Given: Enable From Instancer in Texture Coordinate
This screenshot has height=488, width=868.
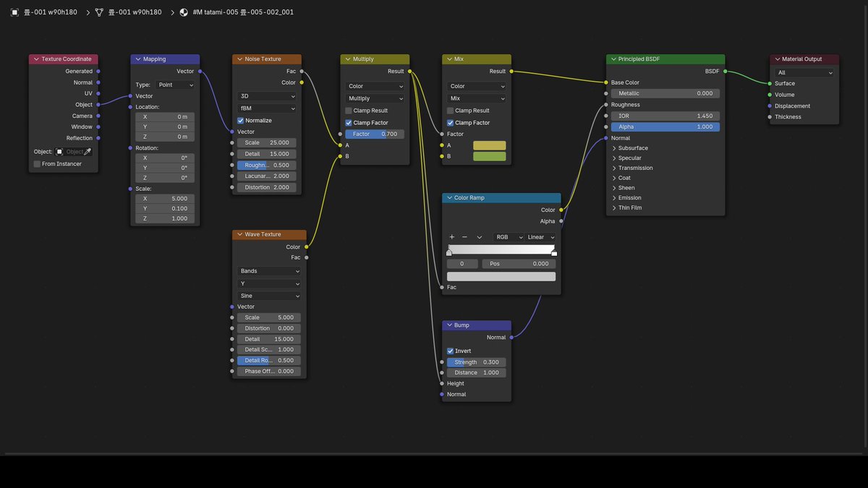Looking at the screenshot, I should pyautogui.click(x=36, y=163).
